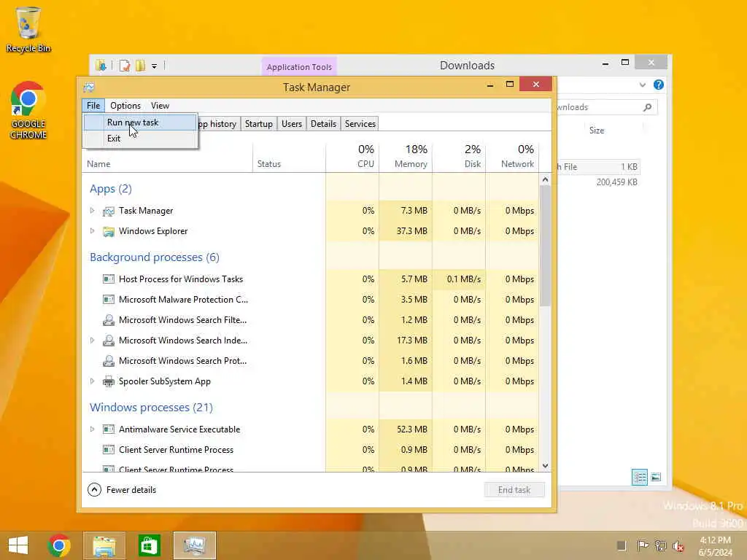This screenshot has height=560, width=747.
Task: Select Microsoft Malware Protection C... row
Action: [311, 300]
